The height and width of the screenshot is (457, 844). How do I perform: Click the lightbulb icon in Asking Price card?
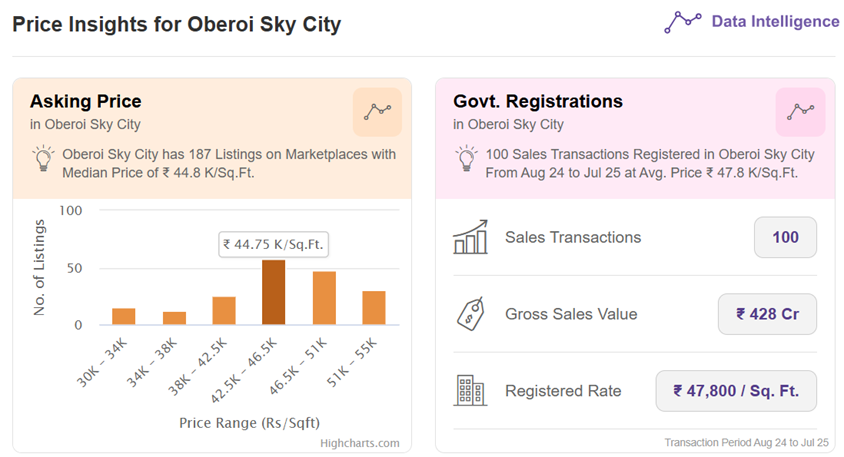(43, 159)
